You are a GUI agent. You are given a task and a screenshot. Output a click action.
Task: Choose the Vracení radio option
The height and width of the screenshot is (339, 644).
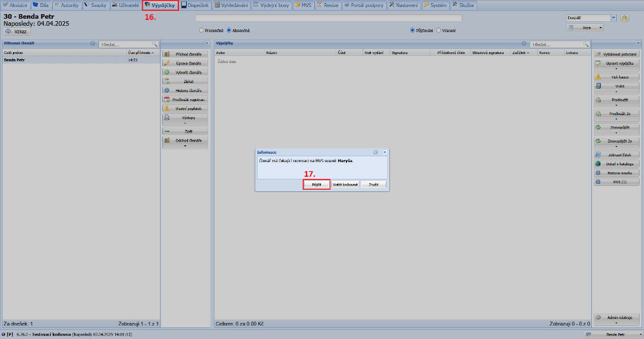coord(439,30)
